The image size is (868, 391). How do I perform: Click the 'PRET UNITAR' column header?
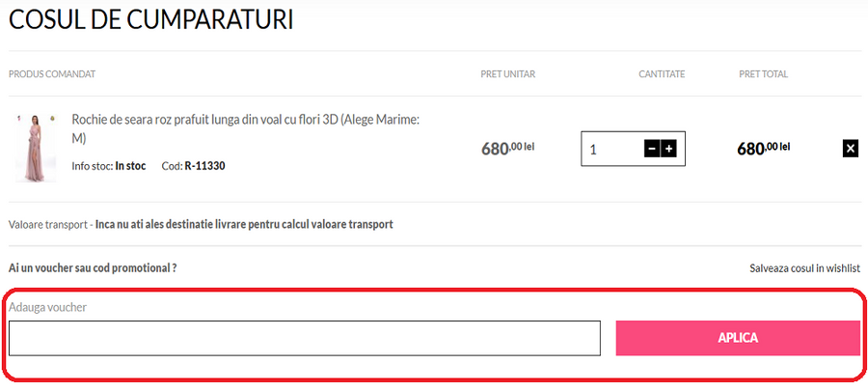(507, 74)
